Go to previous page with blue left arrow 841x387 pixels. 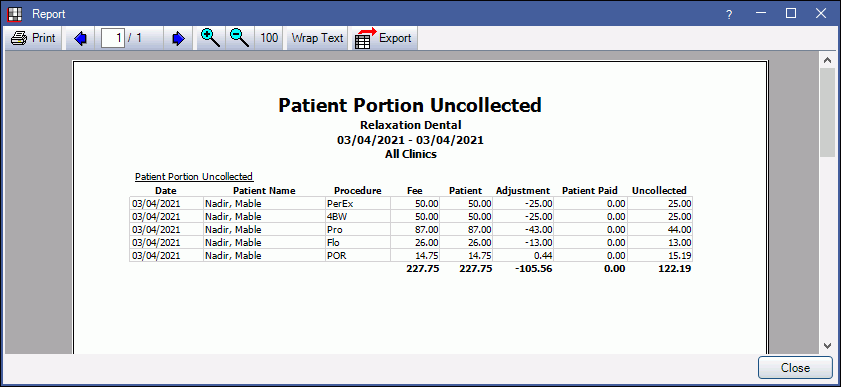(x=80, y=39)
